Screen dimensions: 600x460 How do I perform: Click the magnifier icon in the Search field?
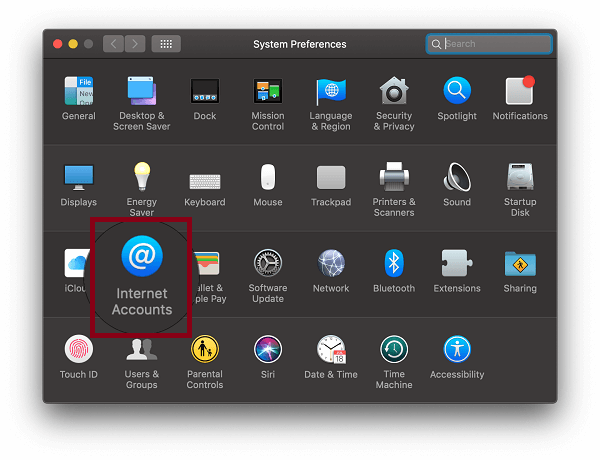point(436,44)
